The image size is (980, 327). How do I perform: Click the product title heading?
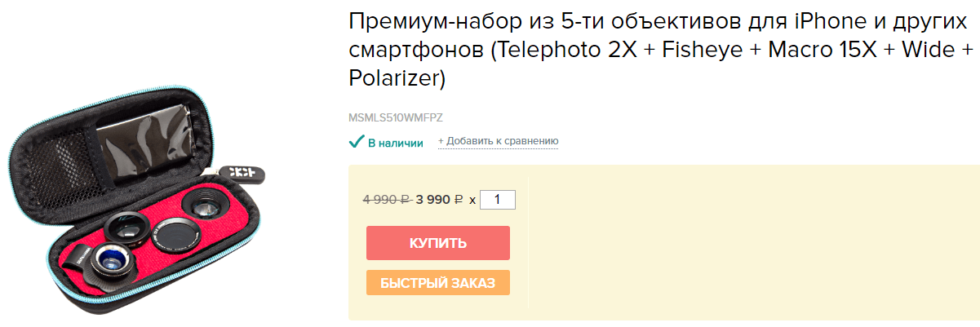[x=662, y=50]
